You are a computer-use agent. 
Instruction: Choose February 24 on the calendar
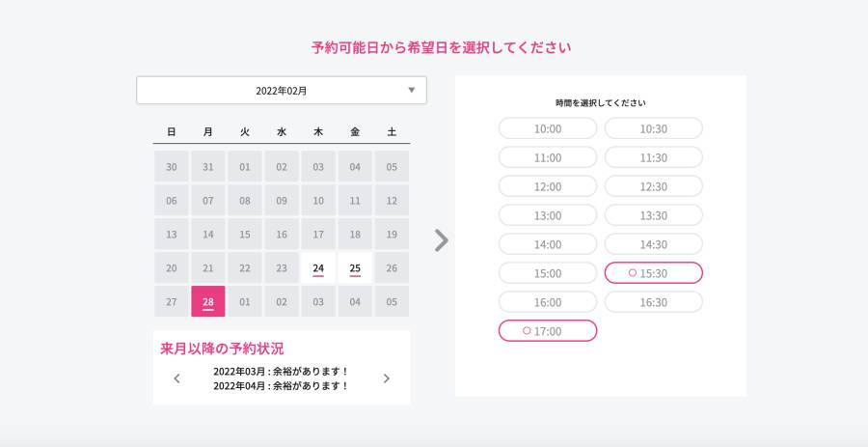coord(317,268)
